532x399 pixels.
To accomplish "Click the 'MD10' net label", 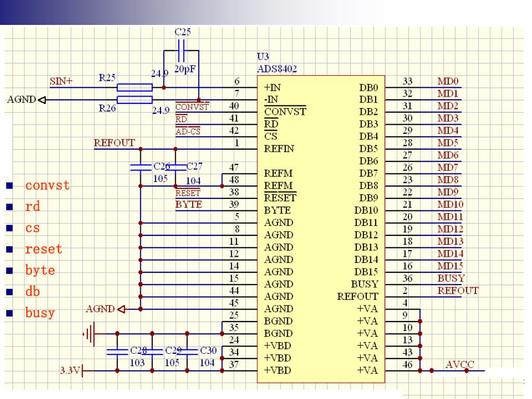I will 450,205.
